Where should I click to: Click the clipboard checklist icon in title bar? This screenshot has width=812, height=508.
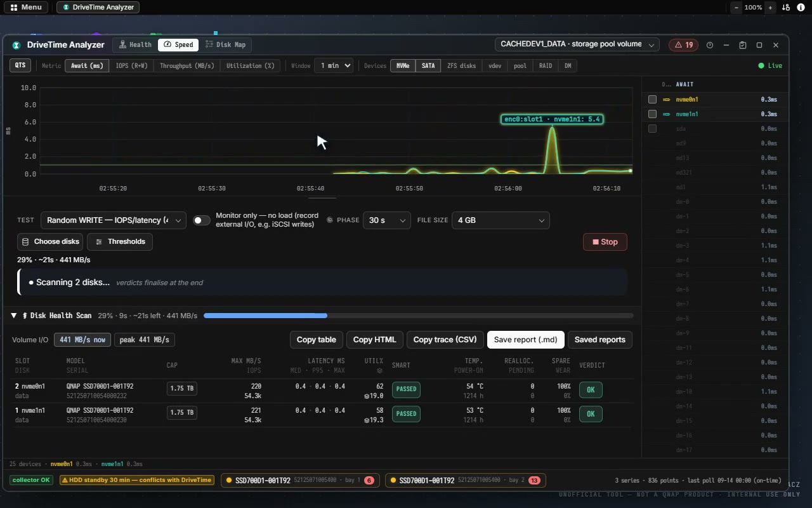pyautogui.click(x=743, y=45)
